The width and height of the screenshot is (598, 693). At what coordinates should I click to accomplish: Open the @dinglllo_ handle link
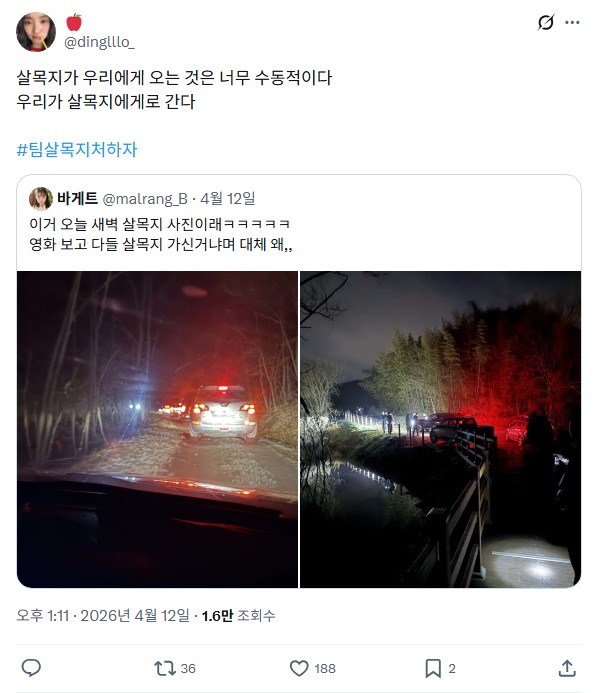pyautogui.click(x=99, y=42)
